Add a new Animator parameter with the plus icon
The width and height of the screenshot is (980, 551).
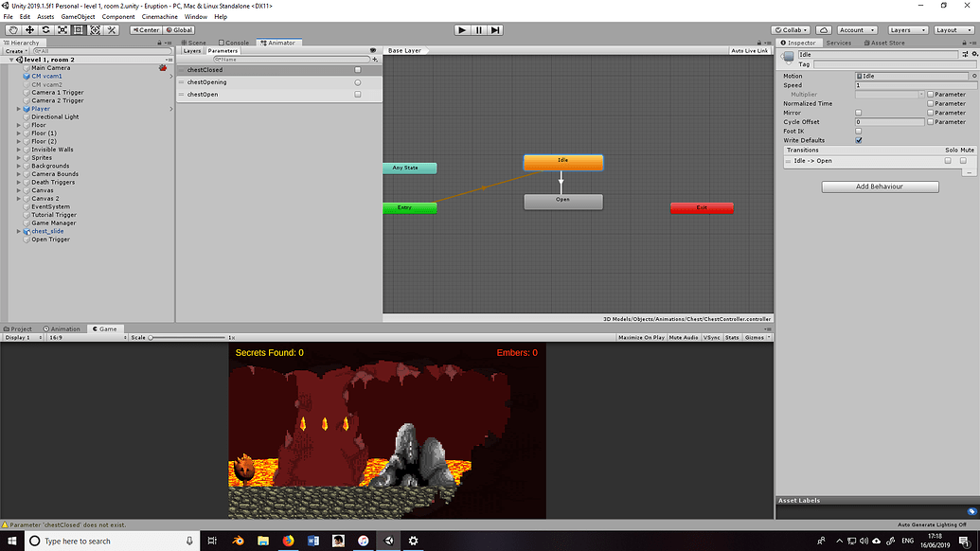[376, 59]
